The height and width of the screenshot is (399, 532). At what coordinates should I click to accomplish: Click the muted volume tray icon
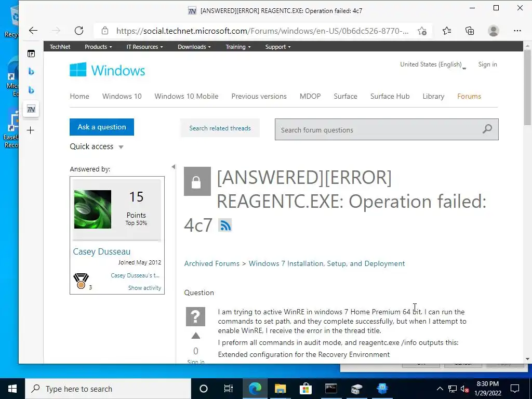[x=465, y=389]
